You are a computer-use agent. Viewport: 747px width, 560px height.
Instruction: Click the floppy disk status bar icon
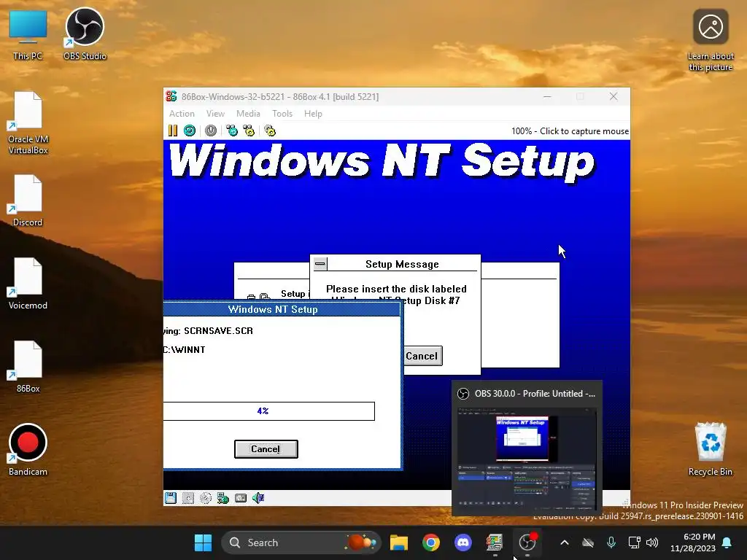pyautogui.click(x=171, y=498)
